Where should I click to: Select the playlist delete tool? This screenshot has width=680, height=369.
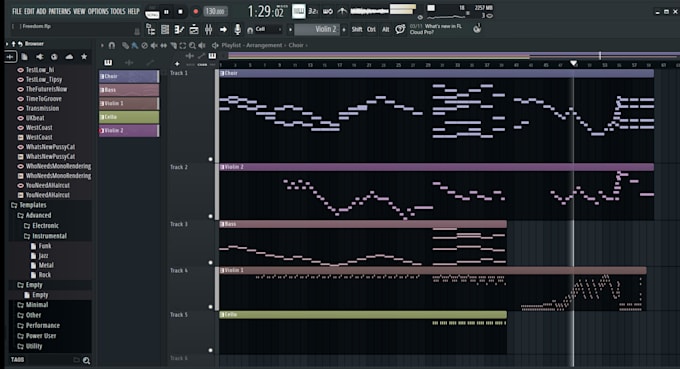coord(144,45)
